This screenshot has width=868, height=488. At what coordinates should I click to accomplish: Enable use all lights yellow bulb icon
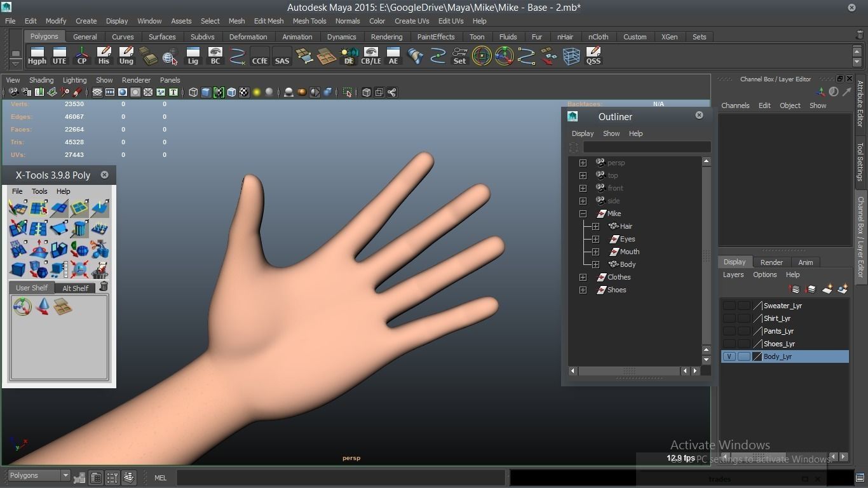(x=257, y=92)
